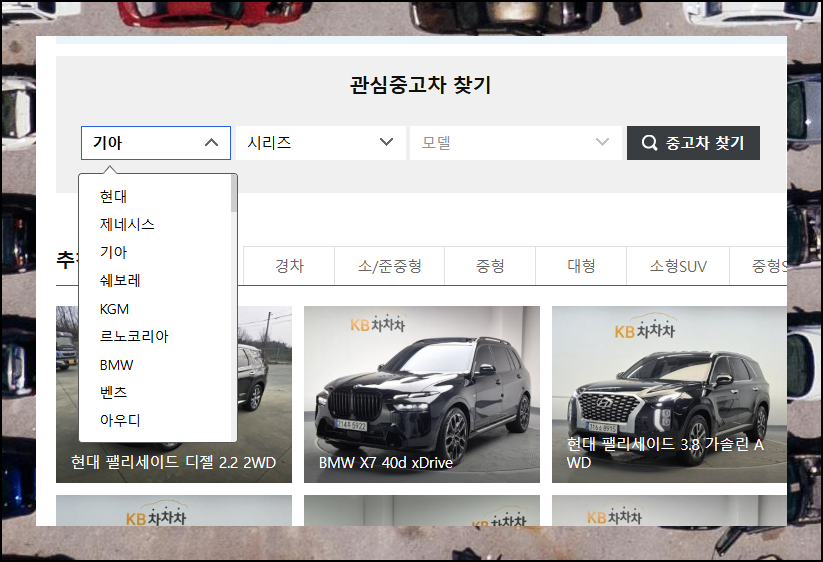This screenshot has height=562, width=823.
Task: Open the 모델 model dropdown
Action: pyautogui.click(x=516, y=143)
